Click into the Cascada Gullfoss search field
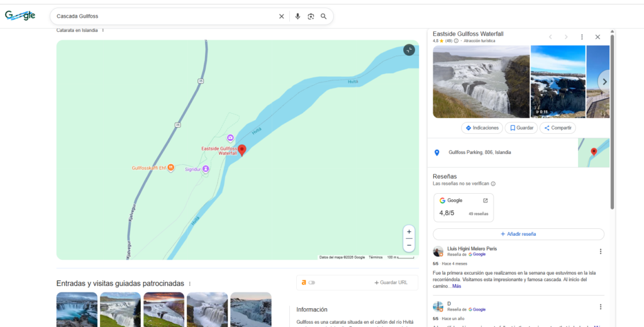This screenshot has height=327, width=644. coord(164,16)
